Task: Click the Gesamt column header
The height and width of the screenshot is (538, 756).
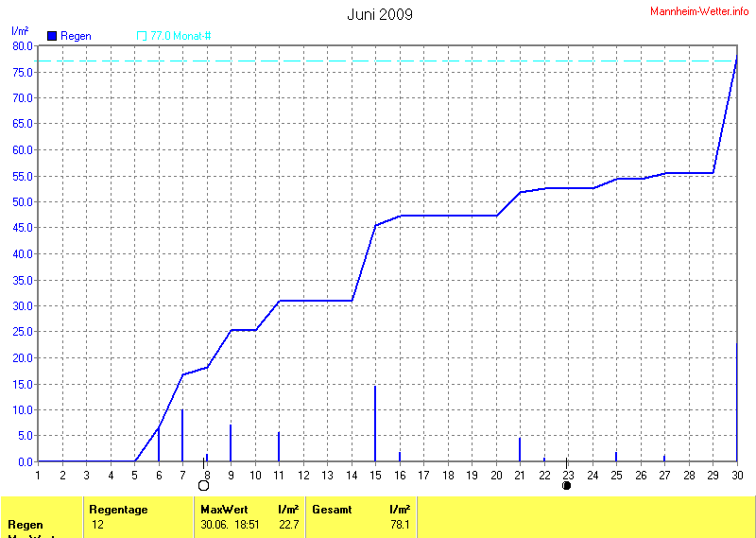Action: 332,510
